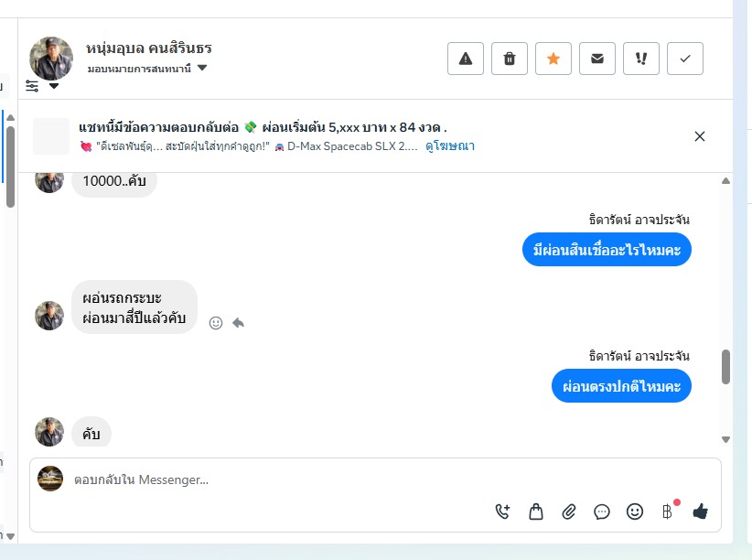The width and height of the screenshot is (752, 560).
Task: Open the emoji picker smiley icon
Action: point(635,512)
